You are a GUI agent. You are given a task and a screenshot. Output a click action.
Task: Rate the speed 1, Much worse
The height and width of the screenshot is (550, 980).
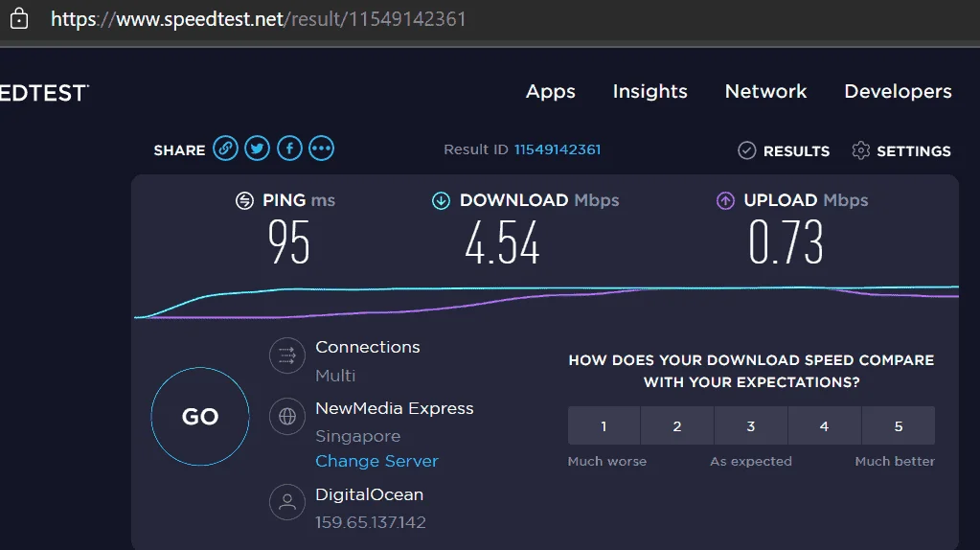(x=604, y=425)
